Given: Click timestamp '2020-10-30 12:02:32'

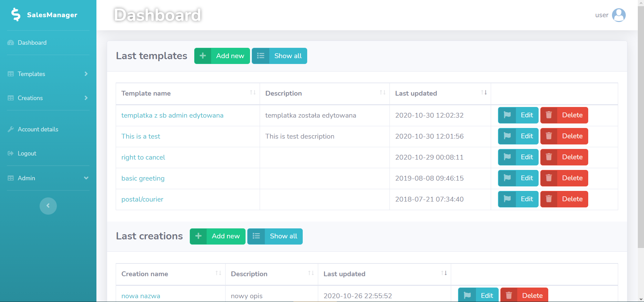Looking at the screenshot, I should point(429,116).
